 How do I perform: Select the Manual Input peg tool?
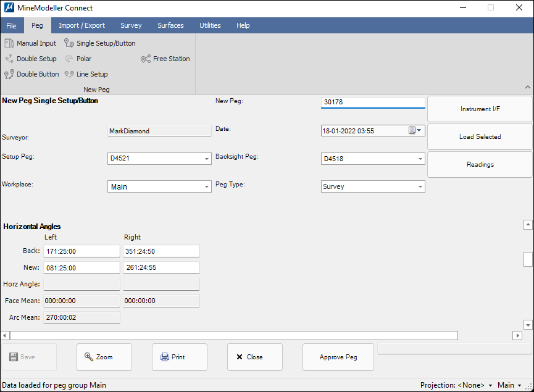tap(30, 43)
